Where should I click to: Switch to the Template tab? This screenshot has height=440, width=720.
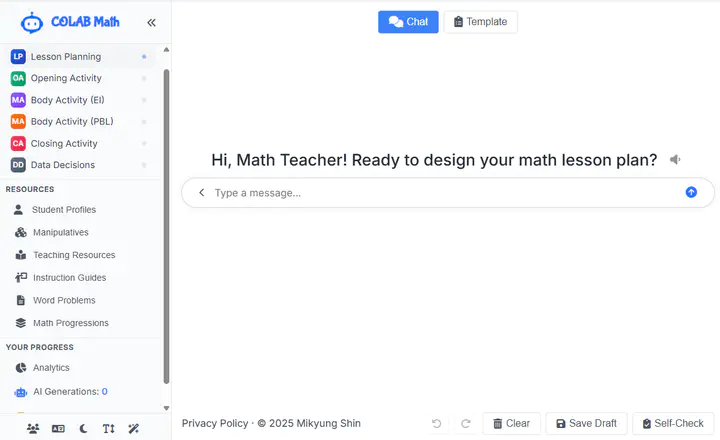pos(480,22)
